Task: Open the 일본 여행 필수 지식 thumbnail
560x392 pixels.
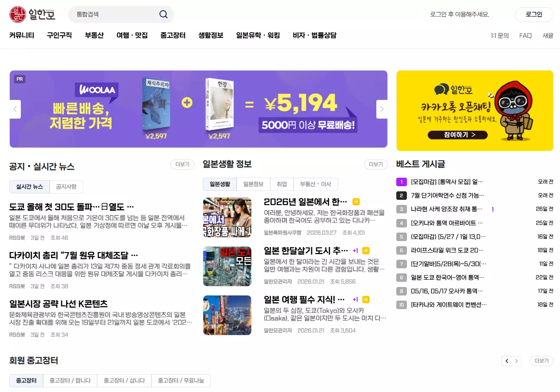Action: (227, 315)
